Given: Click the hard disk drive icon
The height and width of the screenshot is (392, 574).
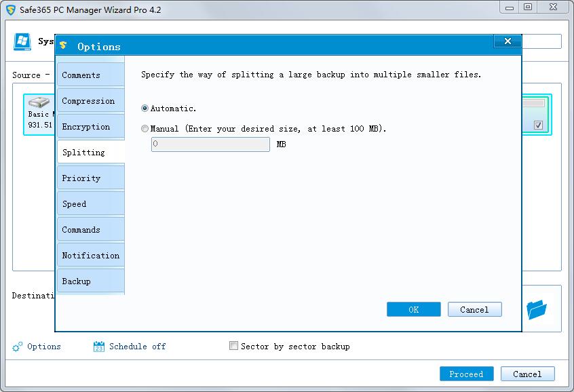Looking at the screenshot, I should [39, 102].
